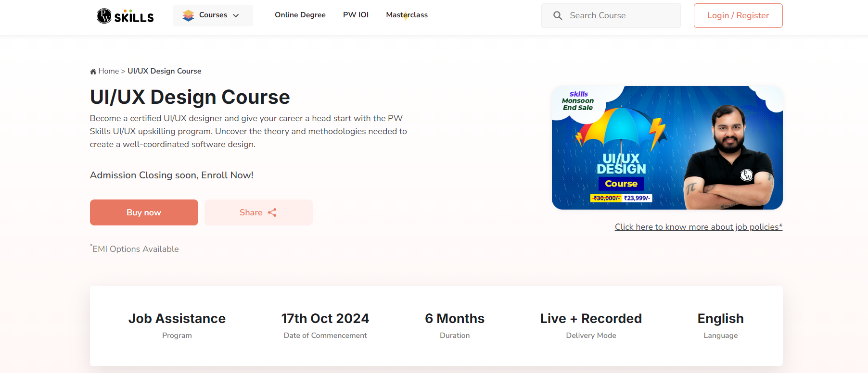
Task: Click the Share button label
Action: pyautogui.click(x=251, y=212)
